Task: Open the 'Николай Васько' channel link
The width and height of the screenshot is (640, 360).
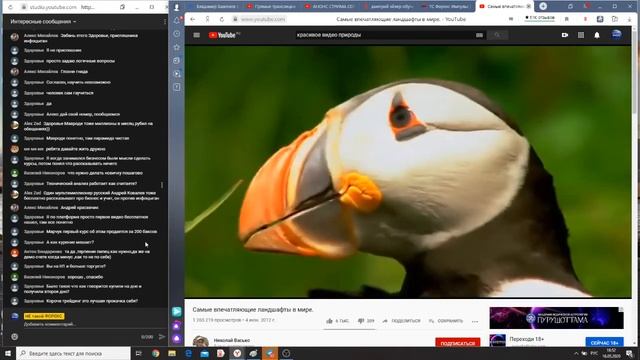Action: (232, 340)
